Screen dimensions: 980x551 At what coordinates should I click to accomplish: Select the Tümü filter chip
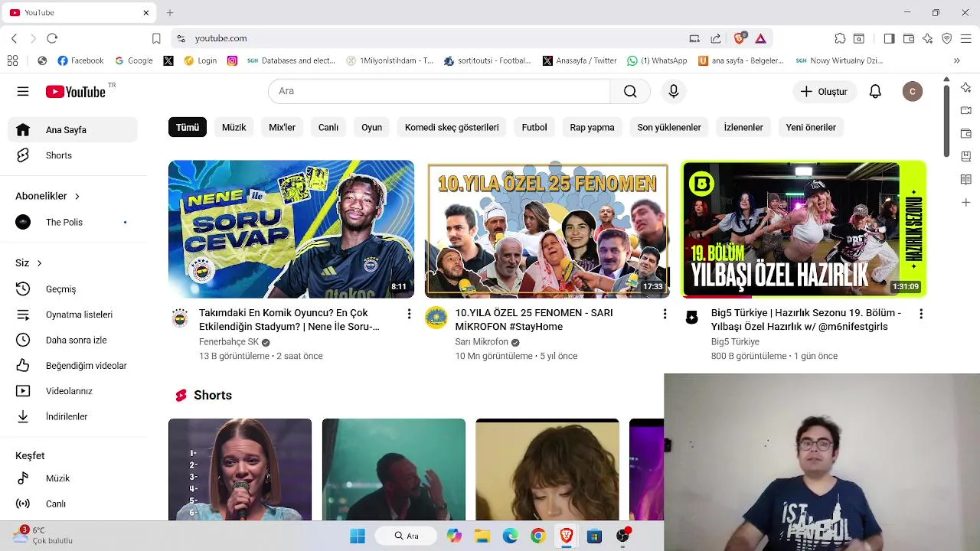pyautogui.click(x=188, y=127)
